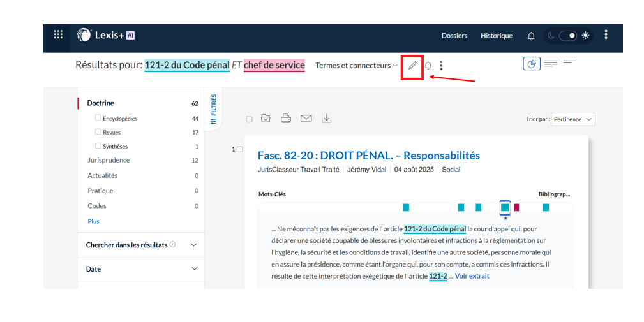Open the Termes et connecteurs dropdown
The width and height of the screenshot is (644, 322).
pos(356,66)
